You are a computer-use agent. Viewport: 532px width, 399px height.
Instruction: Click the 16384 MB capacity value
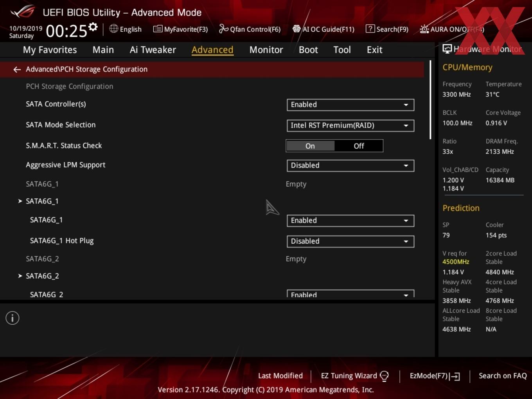coord(500,180)
